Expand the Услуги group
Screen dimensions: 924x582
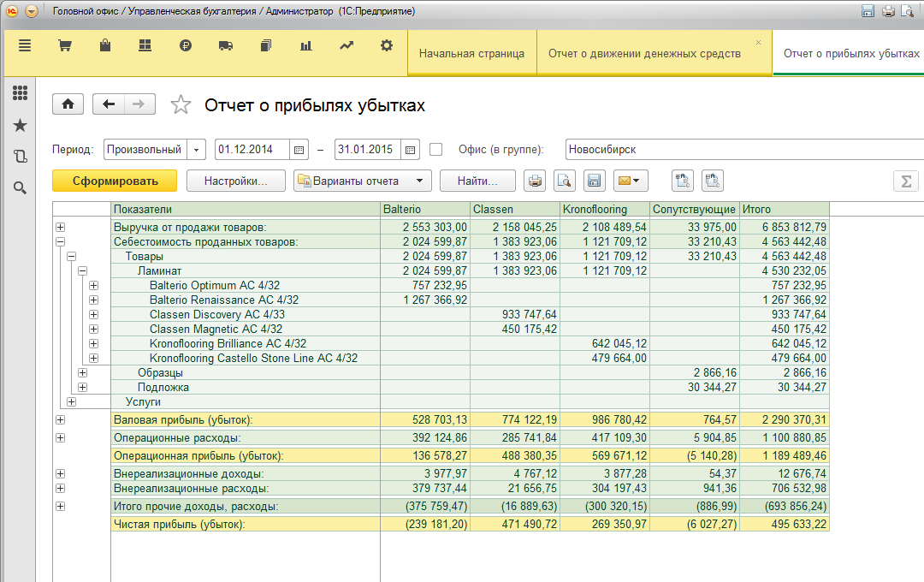71,401
